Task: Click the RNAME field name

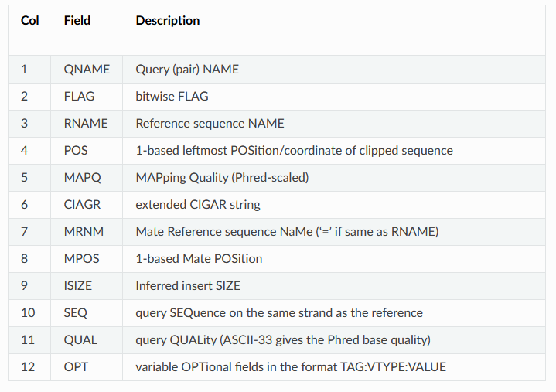Action: tap(86, 124)
